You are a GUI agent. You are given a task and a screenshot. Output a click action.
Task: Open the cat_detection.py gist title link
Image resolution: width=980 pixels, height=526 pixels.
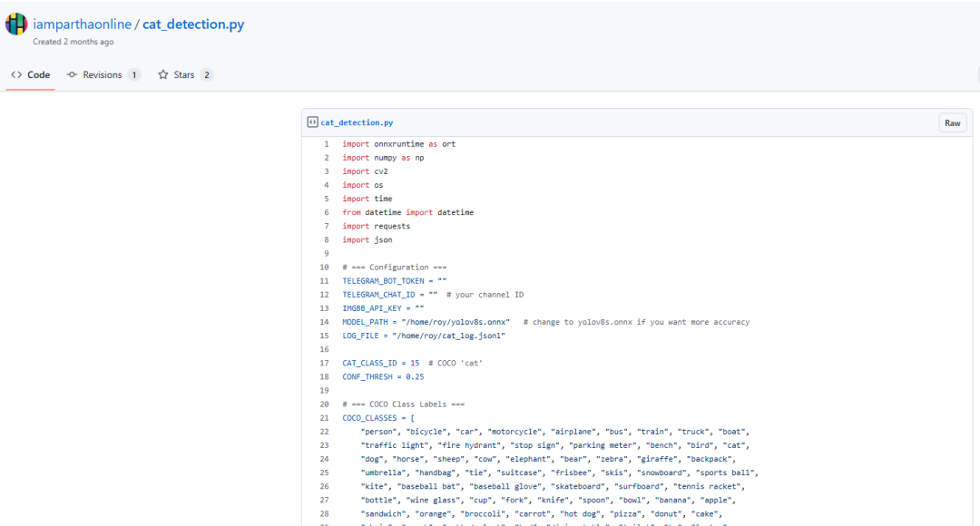pos(193,24)
